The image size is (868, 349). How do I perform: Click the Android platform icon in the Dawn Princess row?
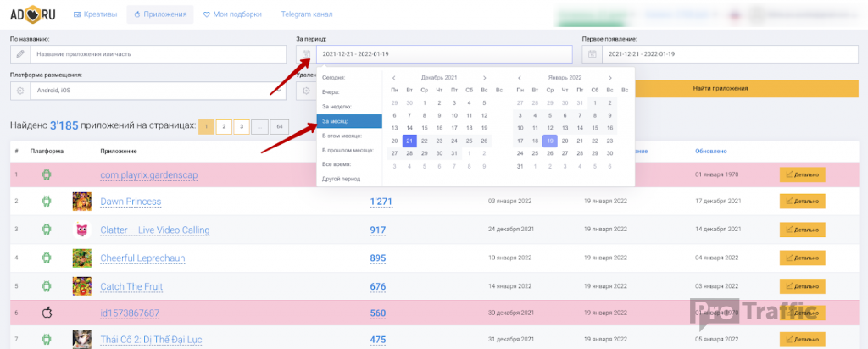[x=47, y=202]
